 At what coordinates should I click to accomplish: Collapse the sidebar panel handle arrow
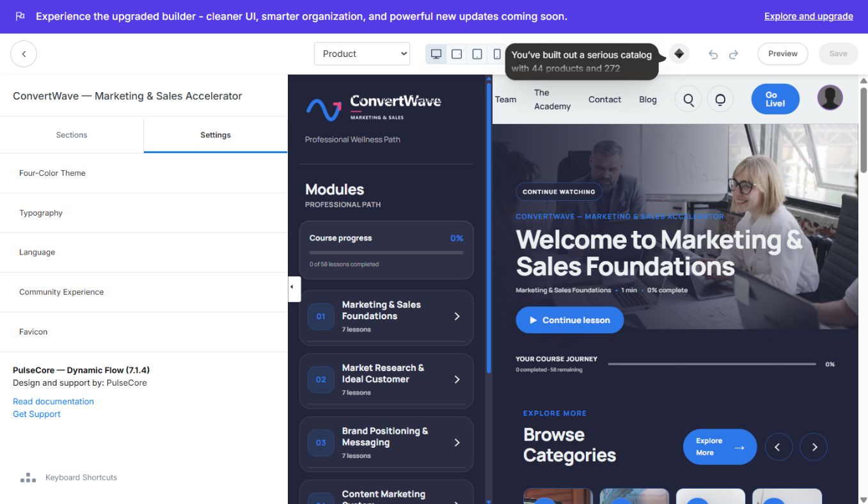coord(293,288)
